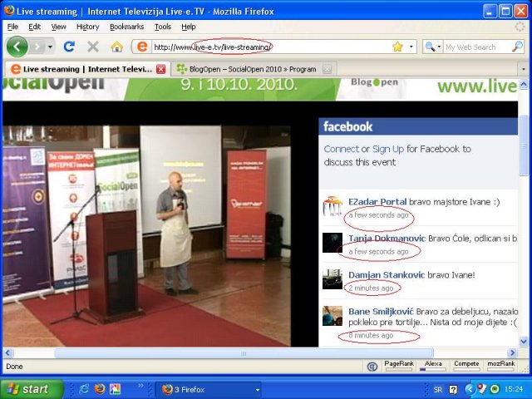Click the PageRank status bar indicator
The width and height of the screenshot is (532, 399).
[x=399, y=366]
